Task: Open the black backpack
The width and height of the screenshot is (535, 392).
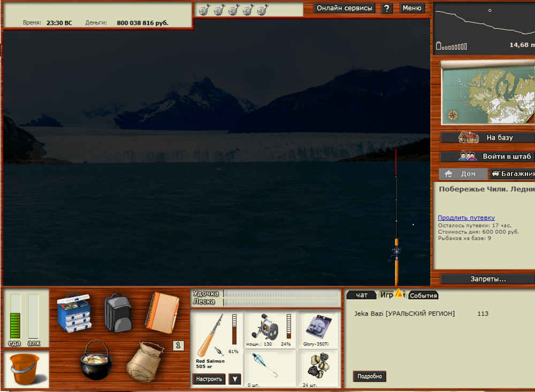Action: click(118, 312)
